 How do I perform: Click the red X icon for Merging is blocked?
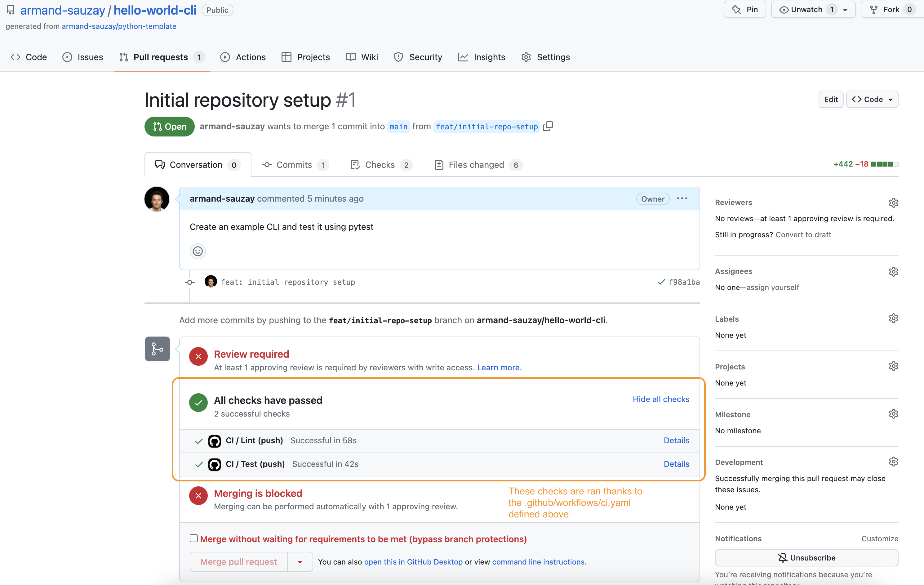tap(198, 496)
